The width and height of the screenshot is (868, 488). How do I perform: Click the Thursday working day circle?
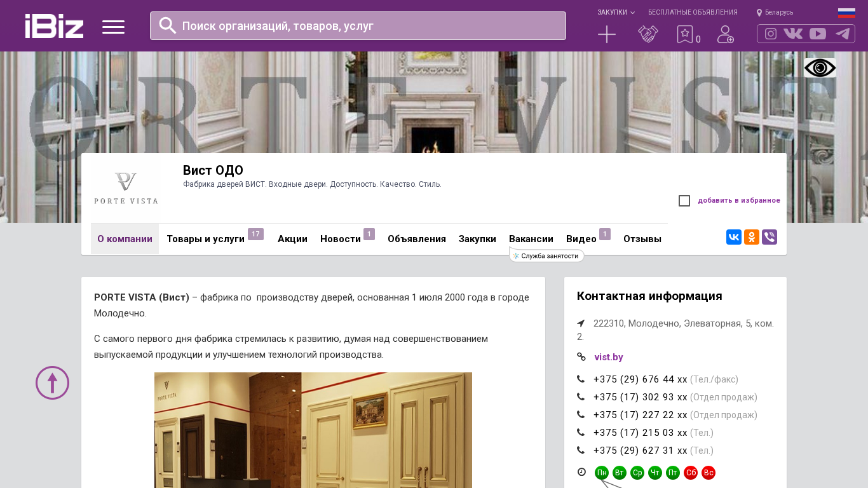655,473
